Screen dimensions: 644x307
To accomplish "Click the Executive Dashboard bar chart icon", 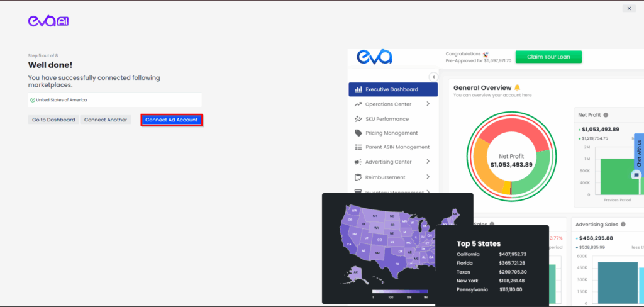I will tap(358, 89).
